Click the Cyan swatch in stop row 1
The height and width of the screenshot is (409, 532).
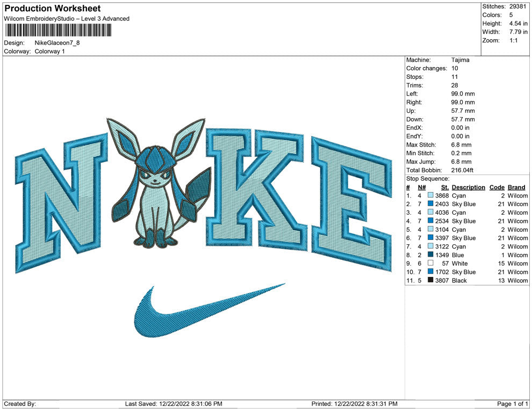[430, 195]
